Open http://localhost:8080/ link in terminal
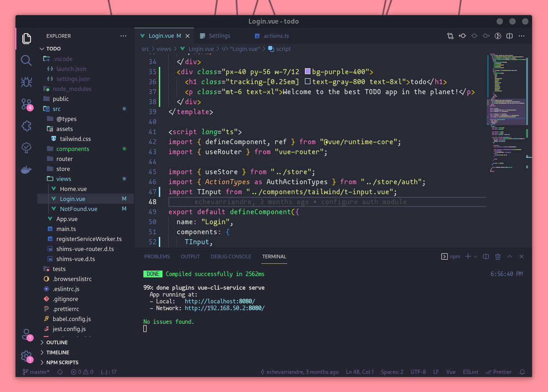Screen dimensions: 548x392 (x=220, y=301)
